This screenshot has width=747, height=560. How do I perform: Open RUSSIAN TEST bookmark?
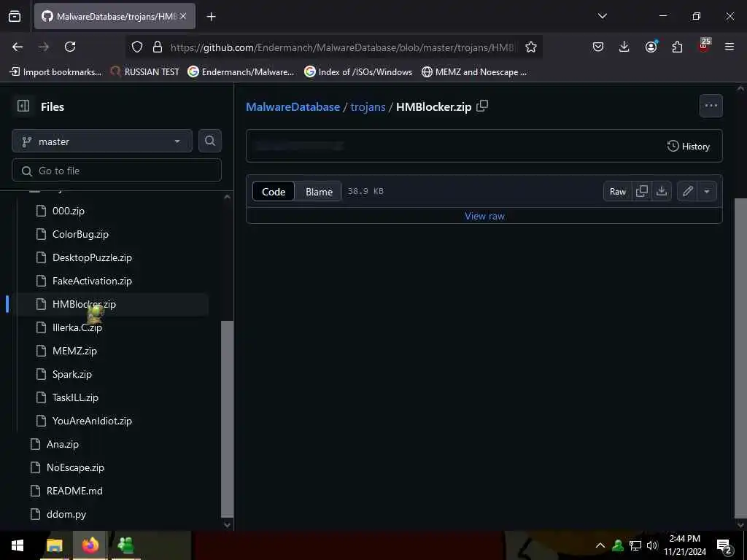click(x=145, y=72)
